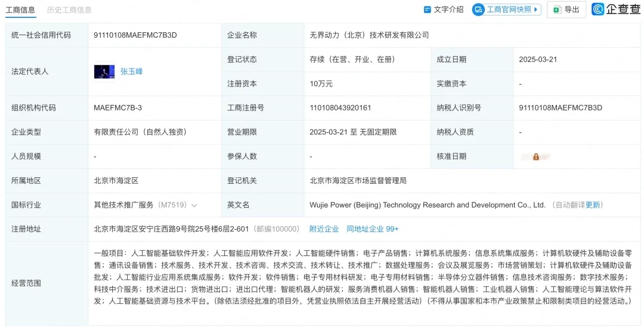Click the lock icon beside 核准日期
The width and height of the screenshot is (644, 330).
(x=536, y=157)
